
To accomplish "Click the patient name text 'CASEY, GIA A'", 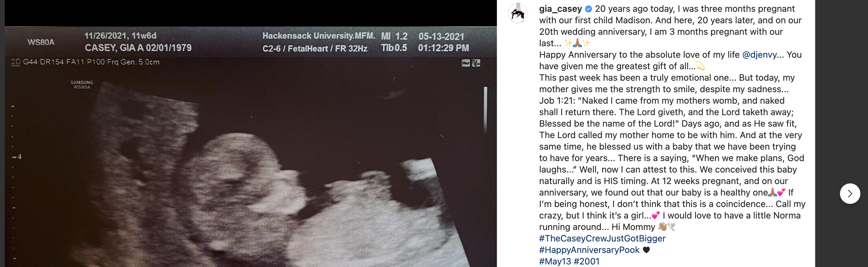I will click(x=114, y=48).
